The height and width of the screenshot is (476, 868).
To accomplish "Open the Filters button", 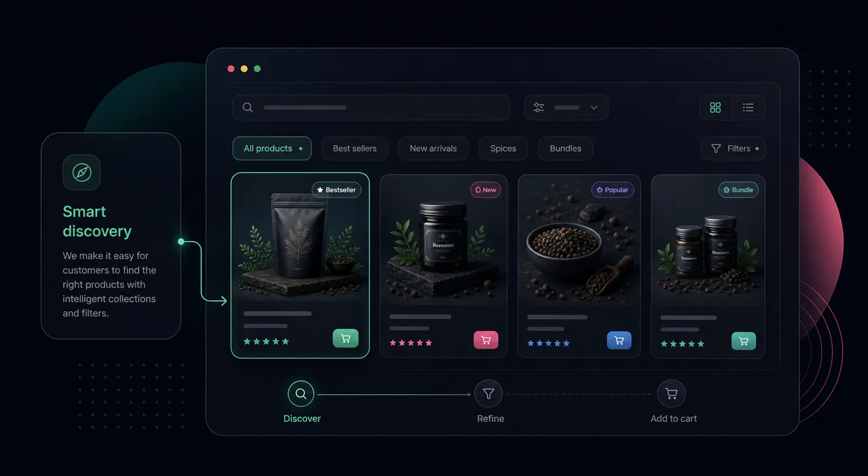I will pos(733,149).
